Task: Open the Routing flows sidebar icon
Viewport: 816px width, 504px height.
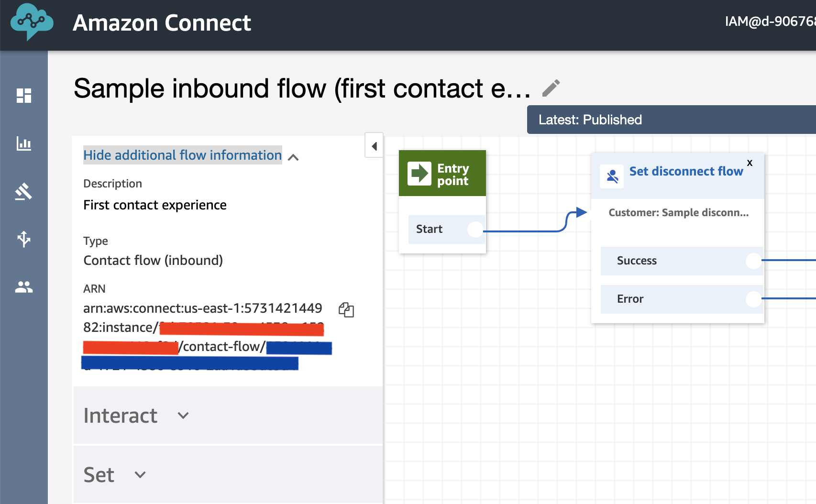Action: (x=24, y=239)
